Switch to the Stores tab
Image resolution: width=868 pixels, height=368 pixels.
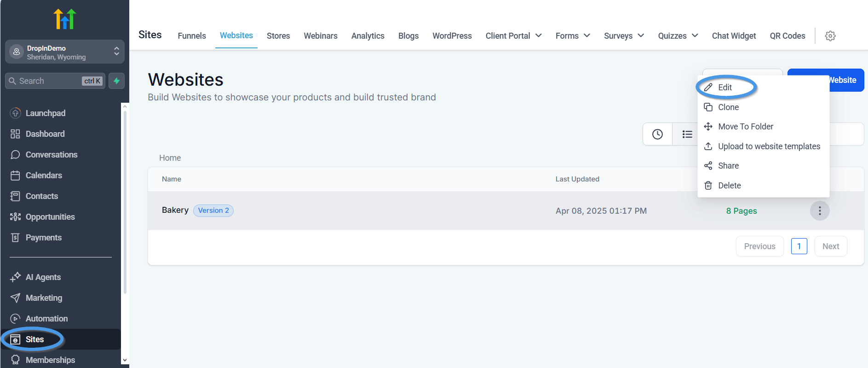pyautogui.click(x=278, y=36)
